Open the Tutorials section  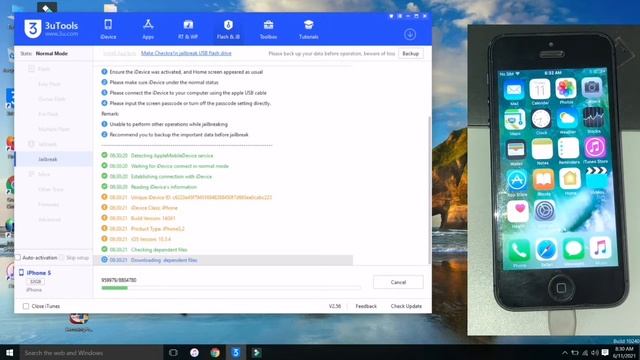tap(309, 29)
